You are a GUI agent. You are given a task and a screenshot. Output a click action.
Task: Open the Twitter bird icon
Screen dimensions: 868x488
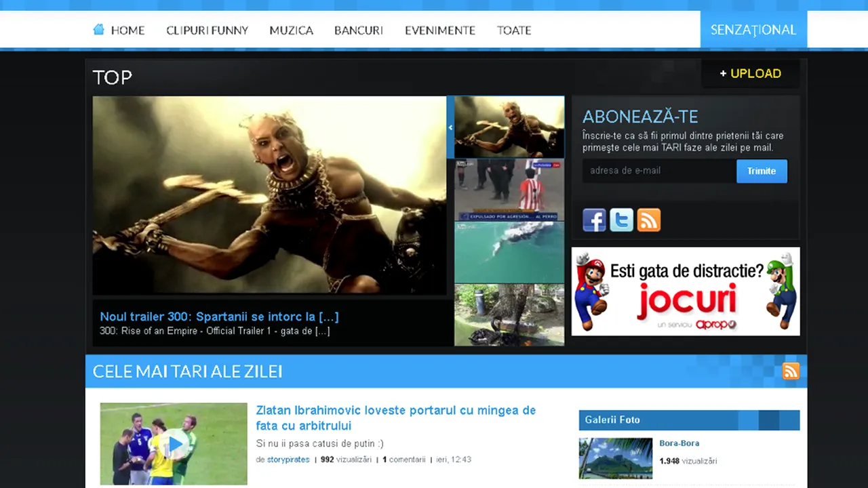[x=621, y=220]
